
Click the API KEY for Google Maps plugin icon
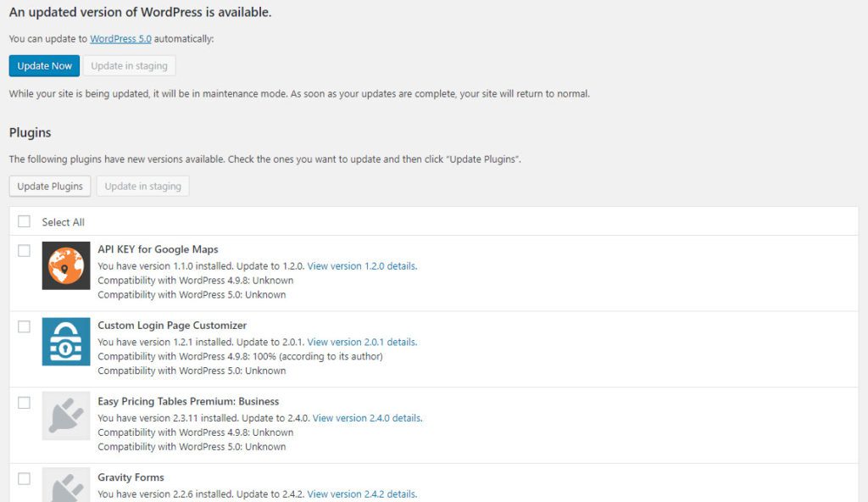(x=66, y=265)
